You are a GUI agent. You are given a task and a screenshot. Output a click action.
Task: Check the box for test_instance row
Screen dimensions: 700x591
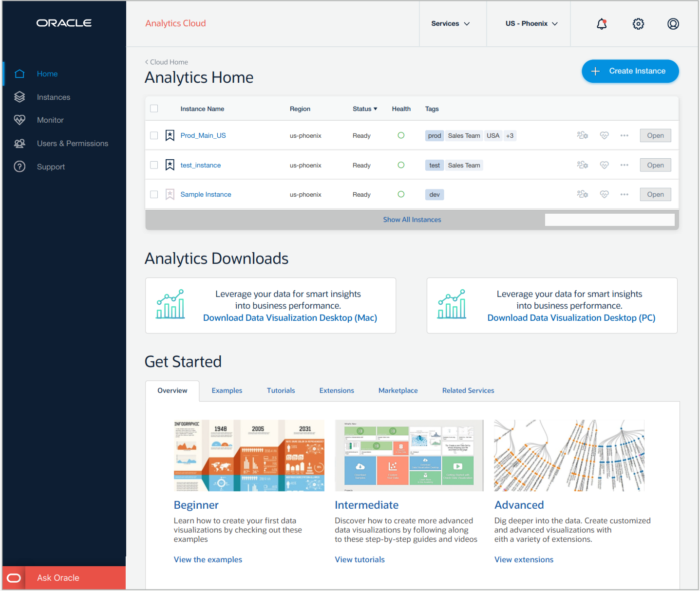154,165
